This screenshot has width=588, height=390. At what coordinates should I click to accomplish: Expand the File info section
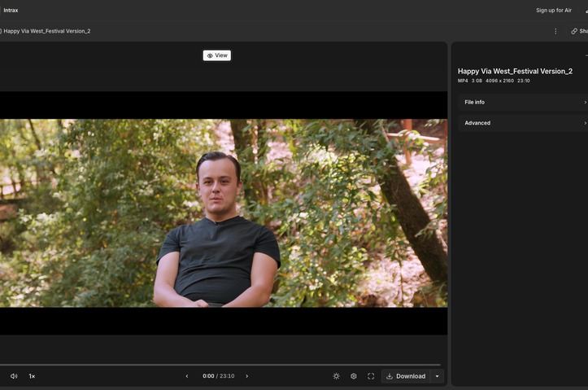[523, 102]
